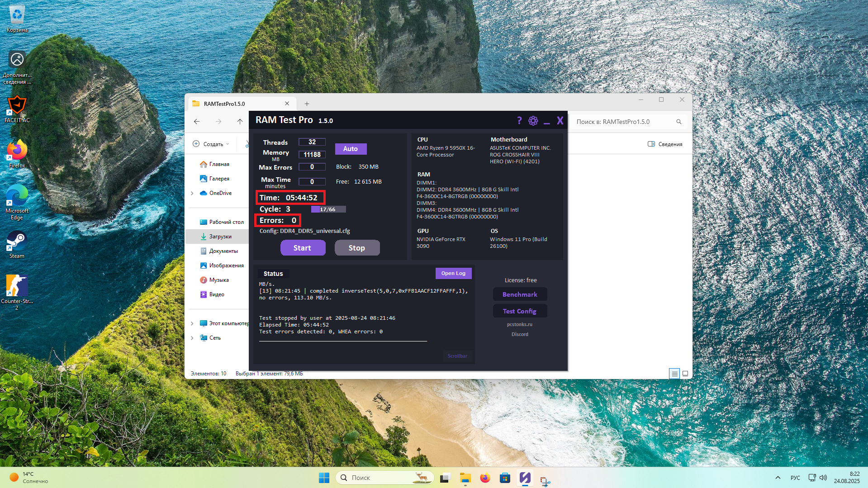
Task: Click the Scrollbar button in Status panel
Action: click(457, 356)
